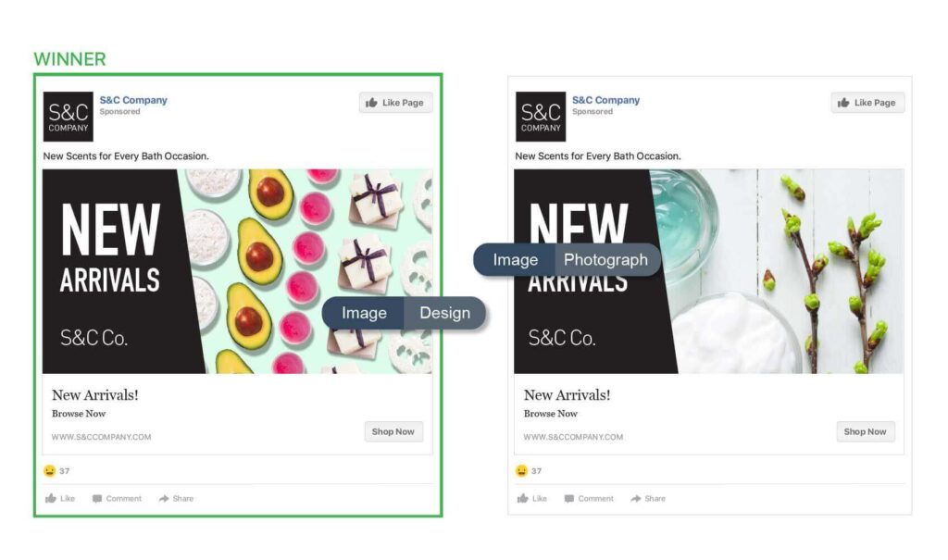Click the Like icon under the winner ad
The height and width of the screenshot is (560, 948).
click(51, 498)
